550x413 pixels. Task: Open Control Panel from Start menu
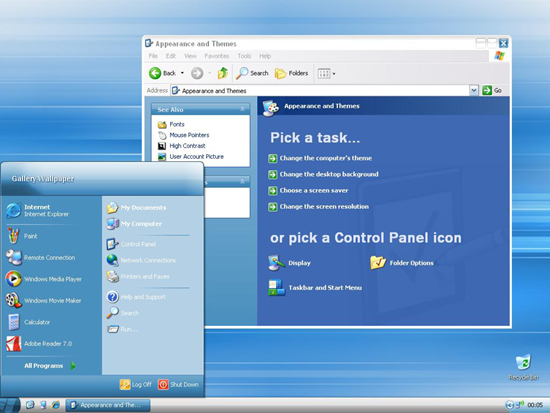tap(131, 244)
